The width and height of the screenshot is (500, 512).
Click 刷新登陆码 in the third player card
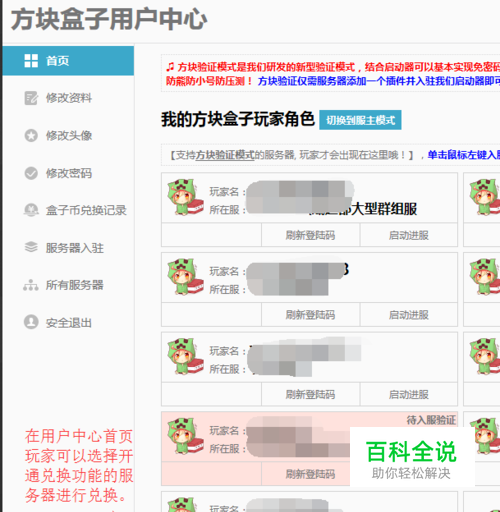pyautogui.click(x=310, y=395)
